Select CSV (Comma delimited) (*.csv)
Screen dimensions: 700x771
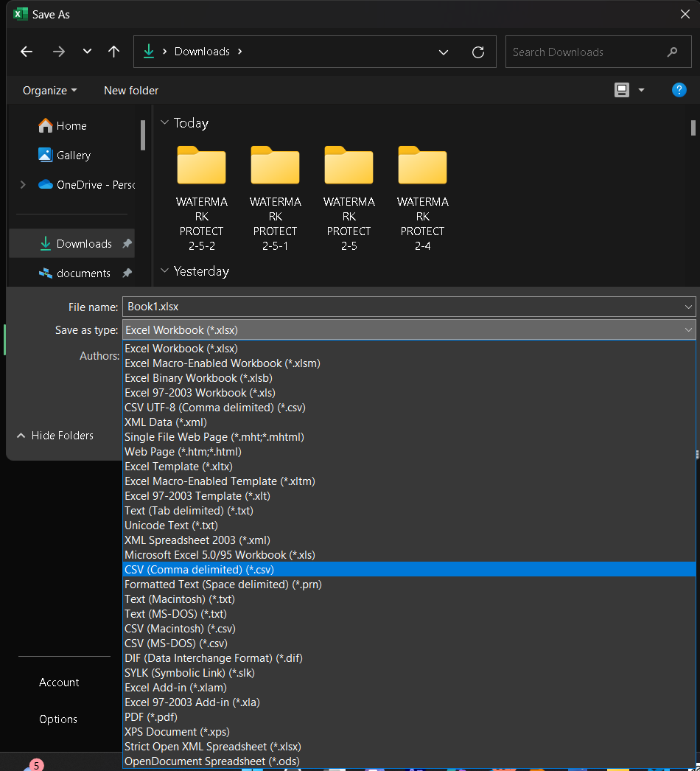coord(409,569)
